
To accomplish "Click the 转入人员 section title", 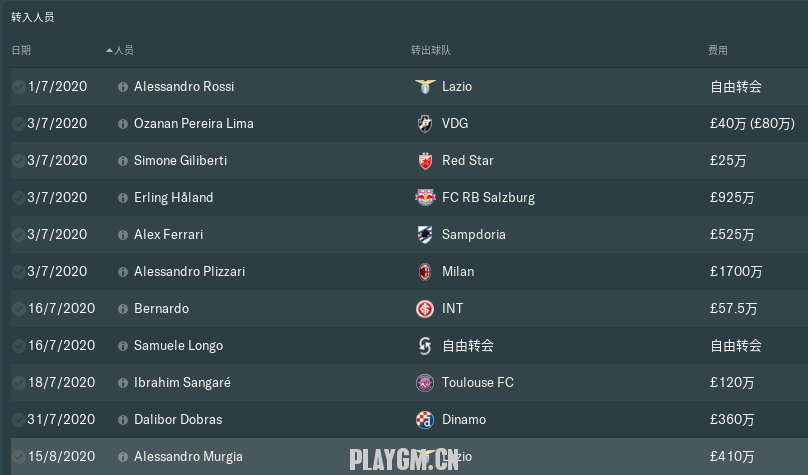I will point(32,17).
